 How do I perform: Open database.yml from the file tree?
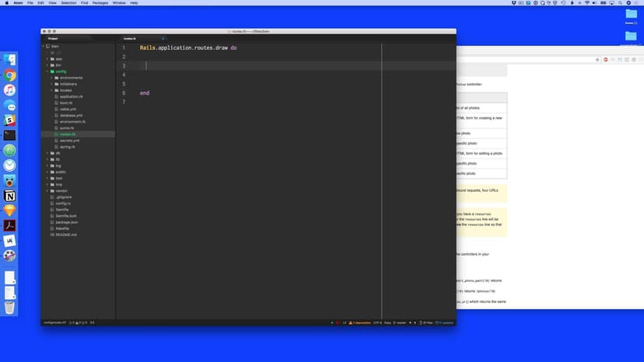[71, 115]
